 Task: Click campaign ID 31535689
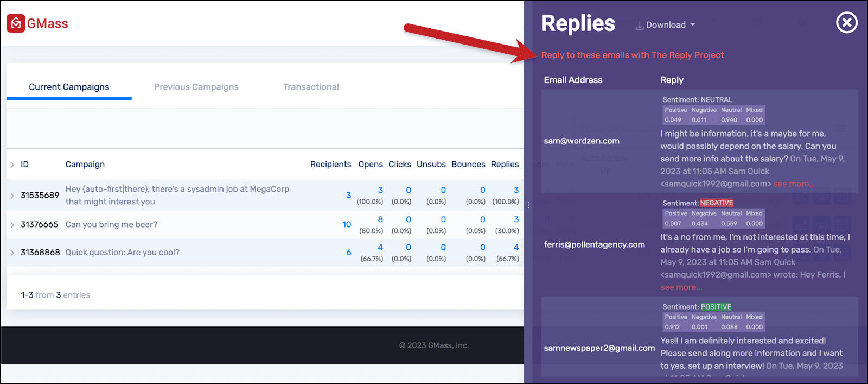click(x=40, y=195)
